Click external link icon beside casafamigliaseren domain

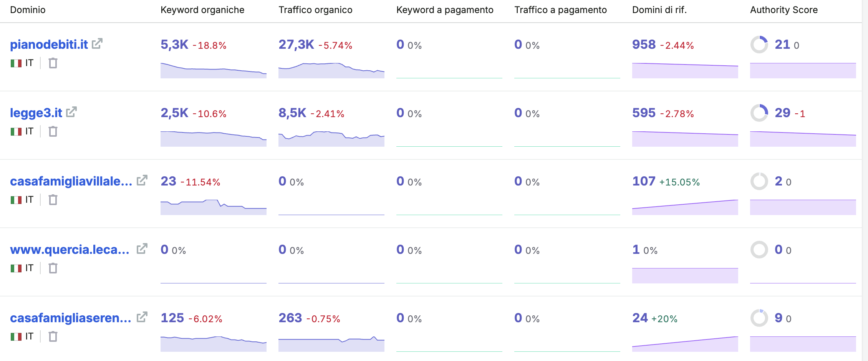142,317
